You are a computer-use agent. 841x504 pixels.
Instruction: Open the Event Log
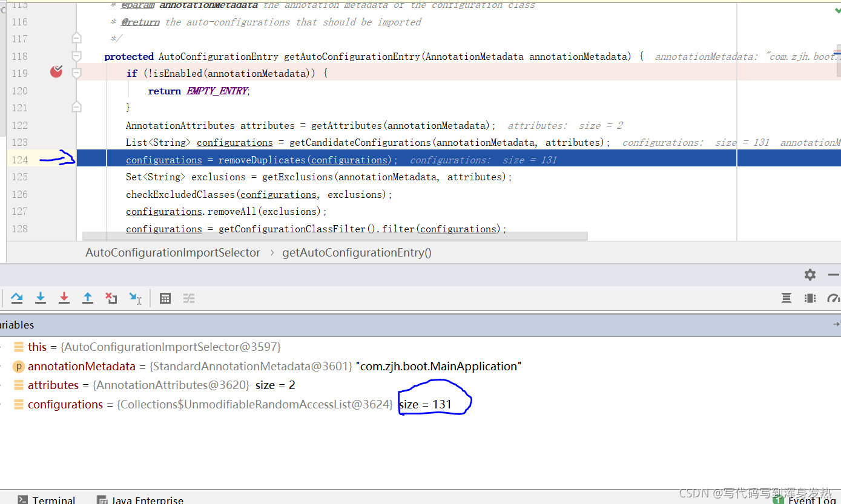(x=805, y=500)
